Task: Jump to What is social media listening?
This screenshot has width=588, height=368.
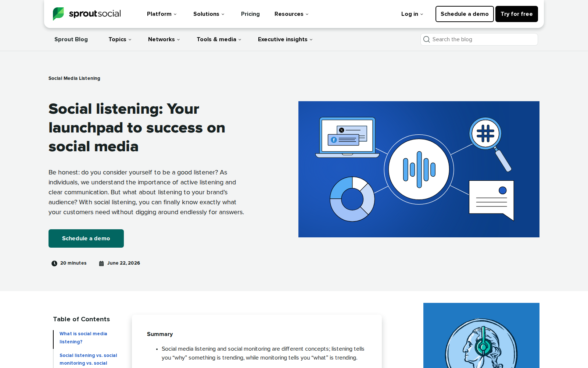Action: coord(83,338)
